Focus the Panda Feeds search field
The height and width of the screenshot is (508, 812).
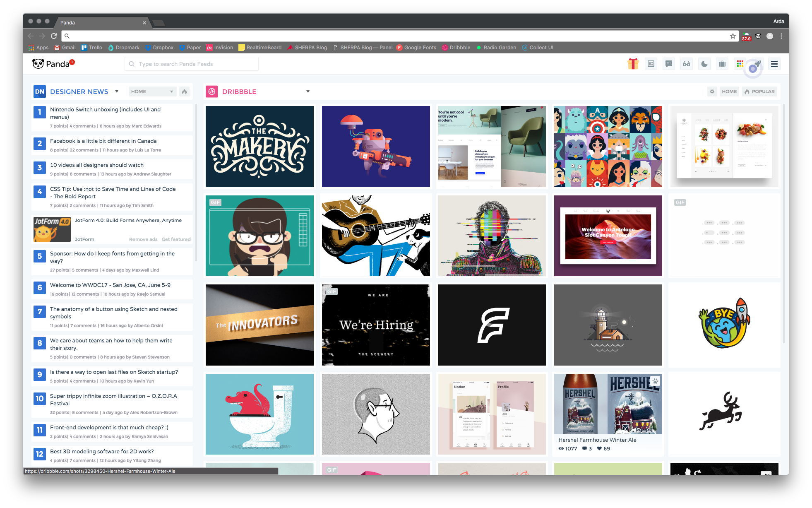tap(192, 64)
